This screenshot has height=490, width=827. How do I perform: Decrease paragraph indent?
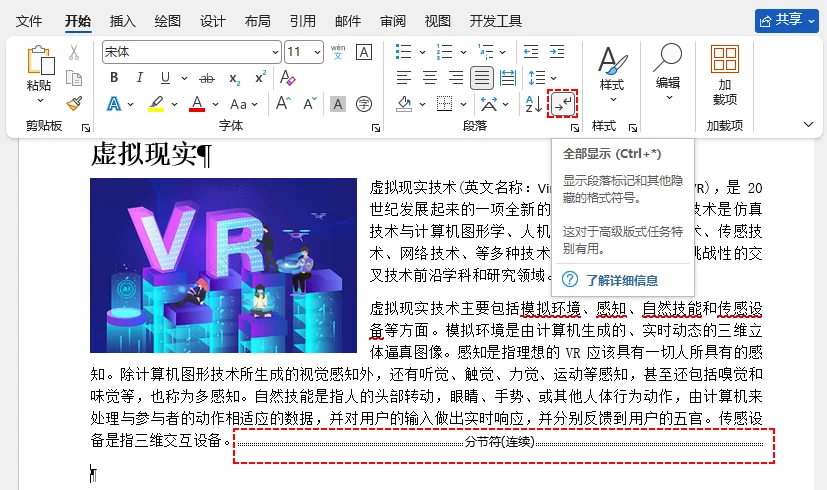coord(531,52)
